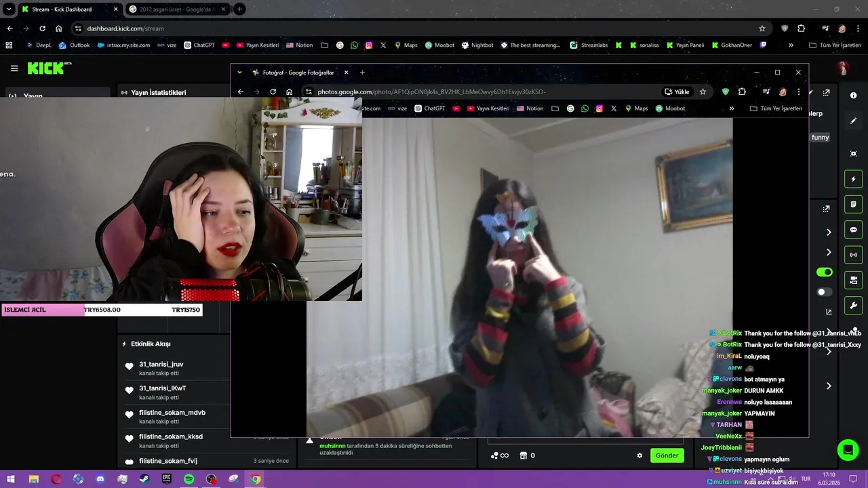This screenshot has width=868, height=488.
Task: Open a new tab in Kick window
Action: click(239, 9)
